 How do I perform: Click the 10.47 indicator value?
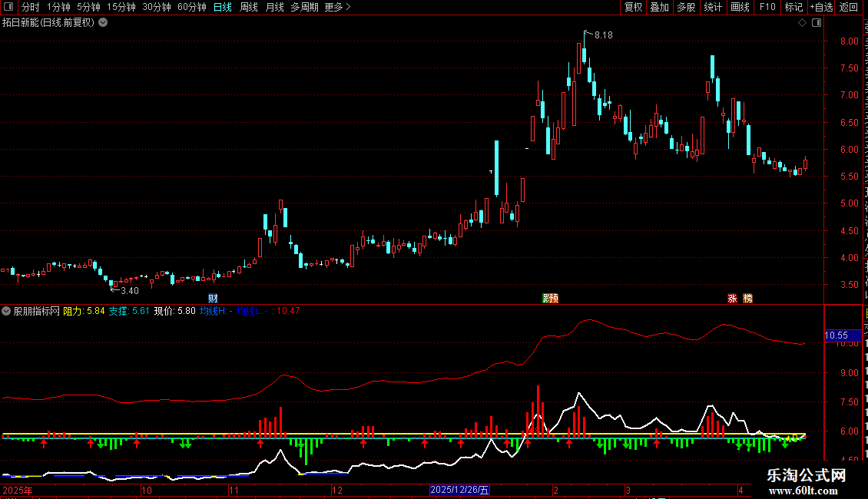click(288, 311)
